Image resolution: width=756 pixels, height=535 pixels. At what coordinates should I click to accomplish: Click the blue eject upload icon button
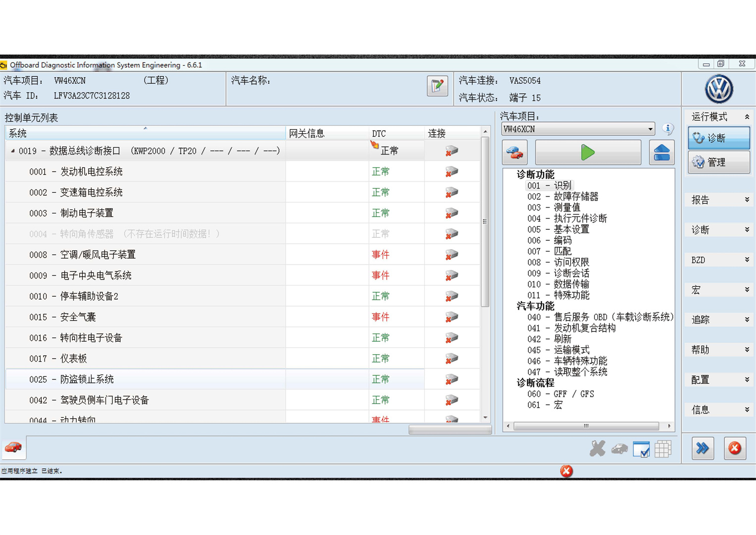tap(661, 153)
